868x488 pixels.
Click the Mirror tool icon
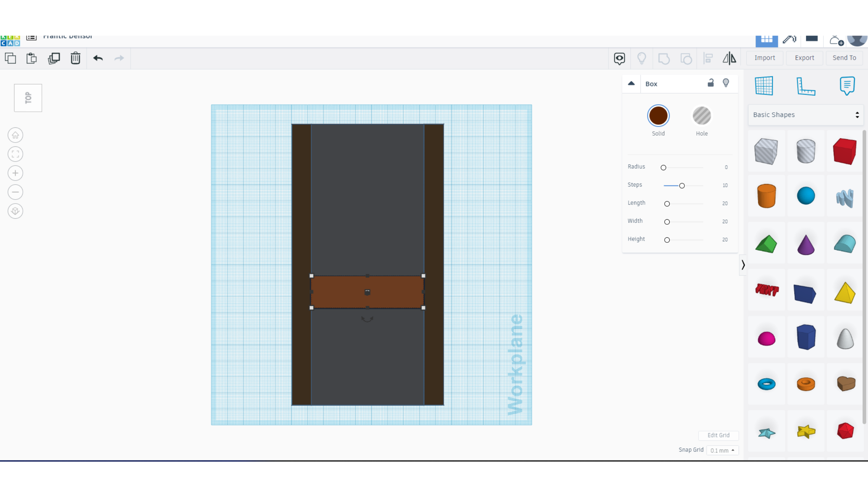729,58
